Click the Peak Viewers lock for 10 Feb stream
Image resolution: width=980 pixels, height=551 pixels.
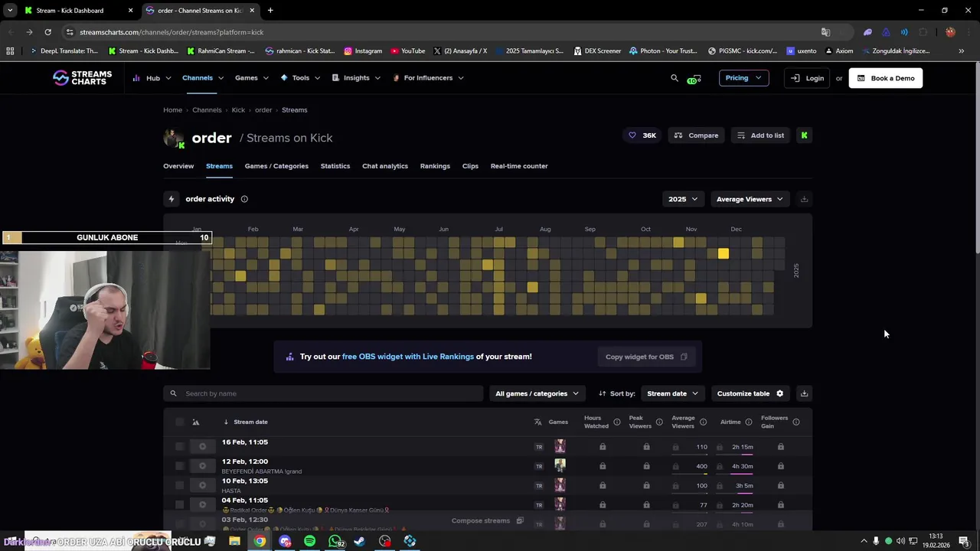[x=646, y=485]
